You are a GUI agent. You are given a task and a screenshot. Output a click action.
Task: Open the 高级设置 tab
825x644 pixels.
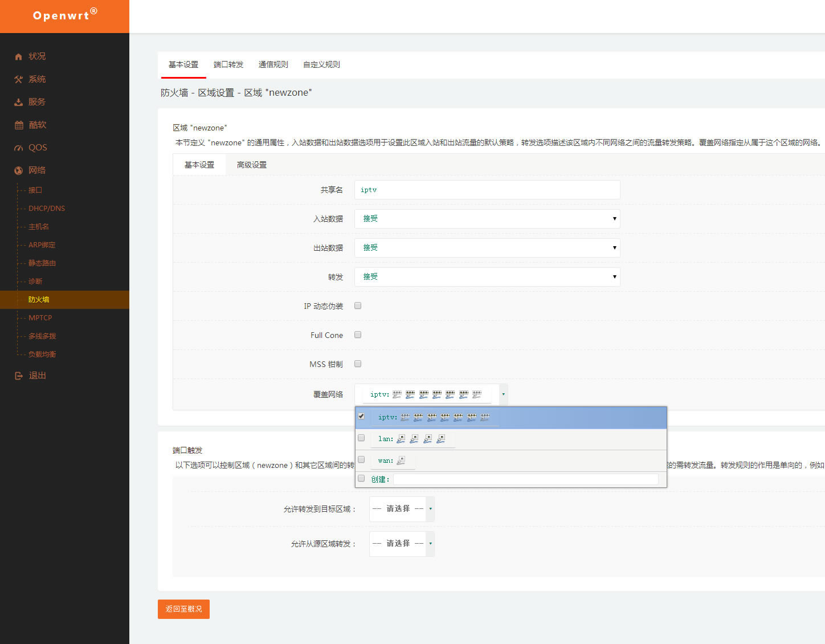pos(251,165)
